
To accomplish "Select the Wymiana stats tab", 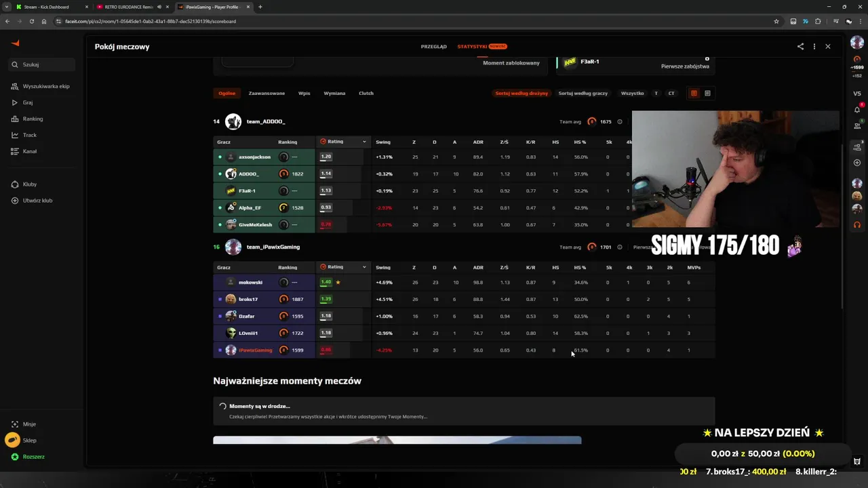I will tap(334, 93).
